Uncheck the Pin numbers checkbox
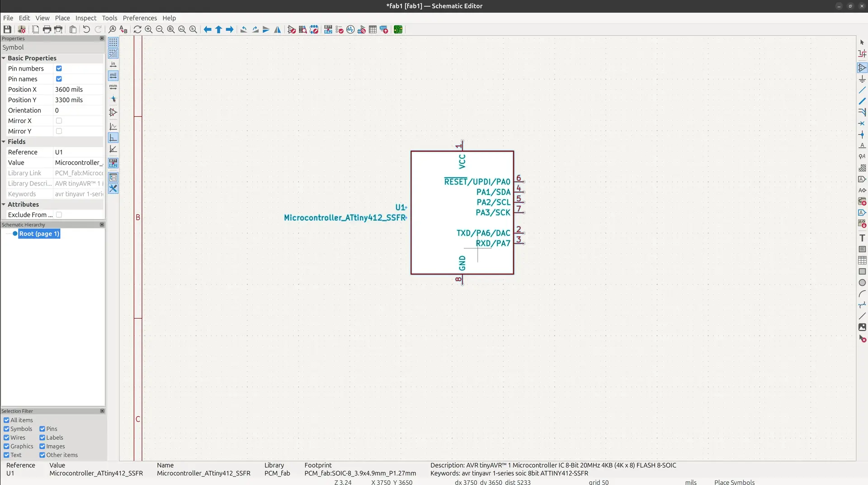This screenshot has width=868, height=485. pyautogui.click(x=59, y=69)
